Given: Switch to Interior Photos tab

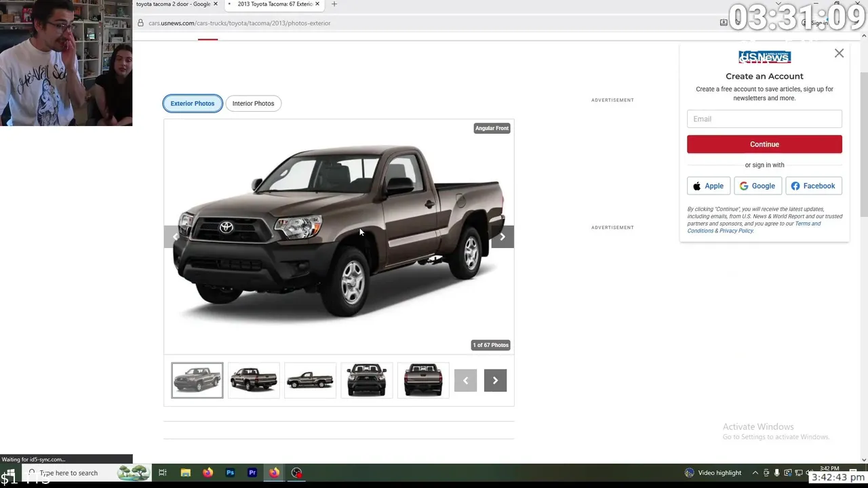Looking at the screenshot, I should pos(253,104).
